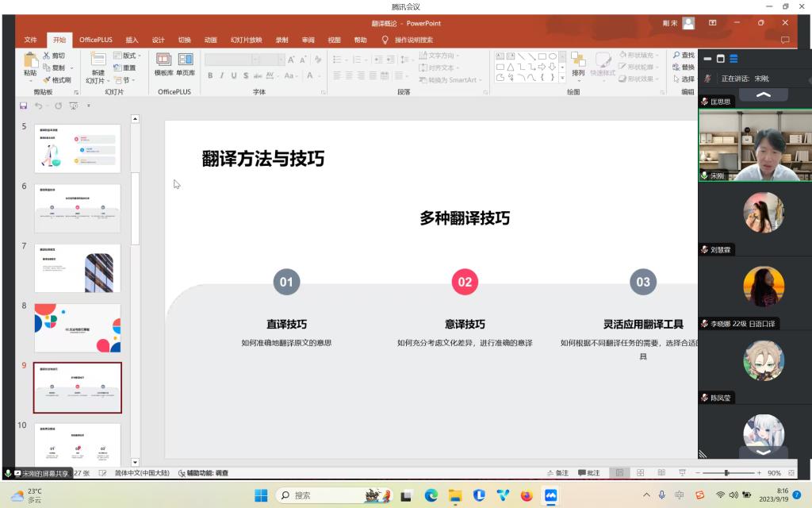Open the 模板库 template library
The width and height of the screenshot is (812, 508).
coord(163,60)
